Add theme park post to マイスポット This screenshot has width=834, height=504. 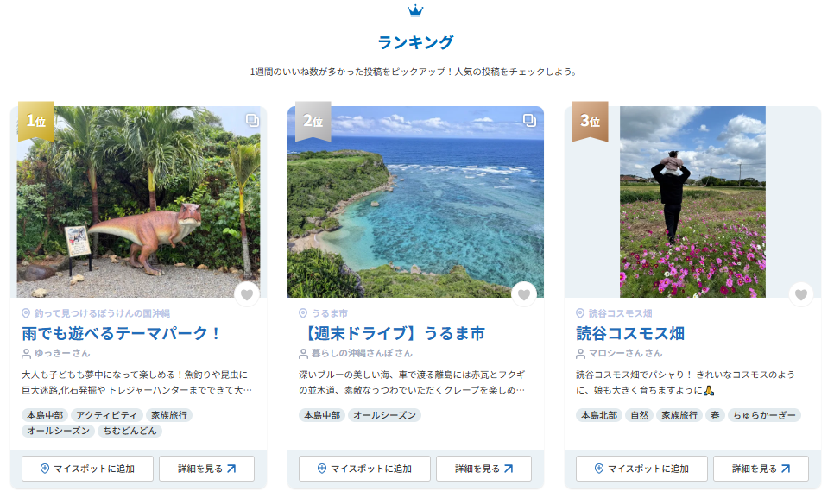point(88,469)
